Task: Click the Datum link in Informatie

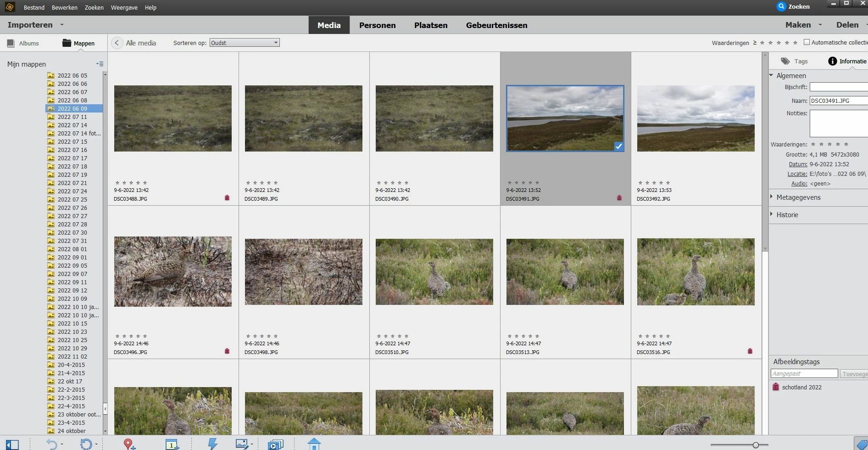Action: (x=798, y=164)
